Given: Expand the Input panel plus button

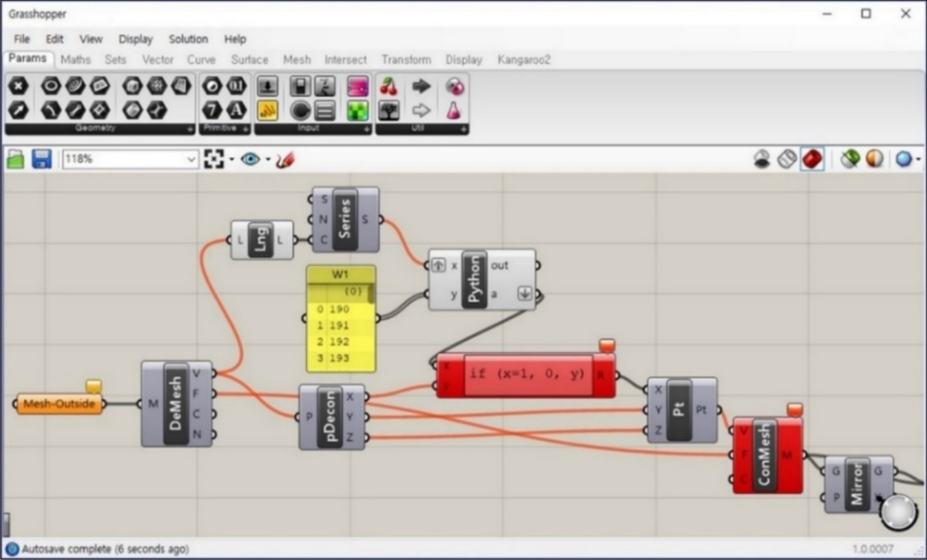Looking at the screenshot, I should [367, 130].
